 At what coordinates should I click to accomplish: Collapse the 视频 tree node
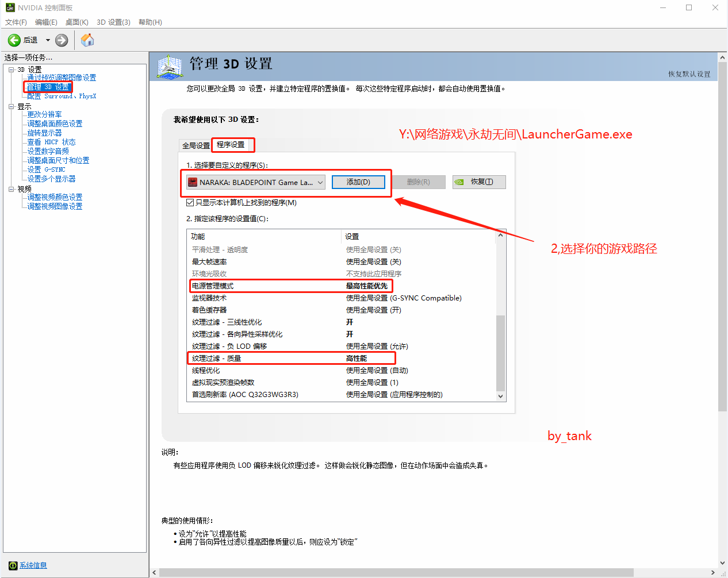12,189
